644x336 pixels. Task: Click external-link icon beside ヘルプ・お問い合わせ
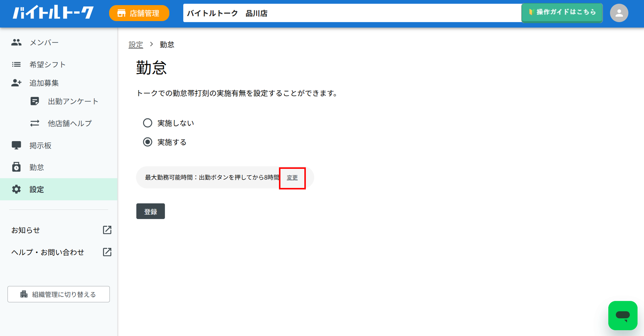coord(107,252)
